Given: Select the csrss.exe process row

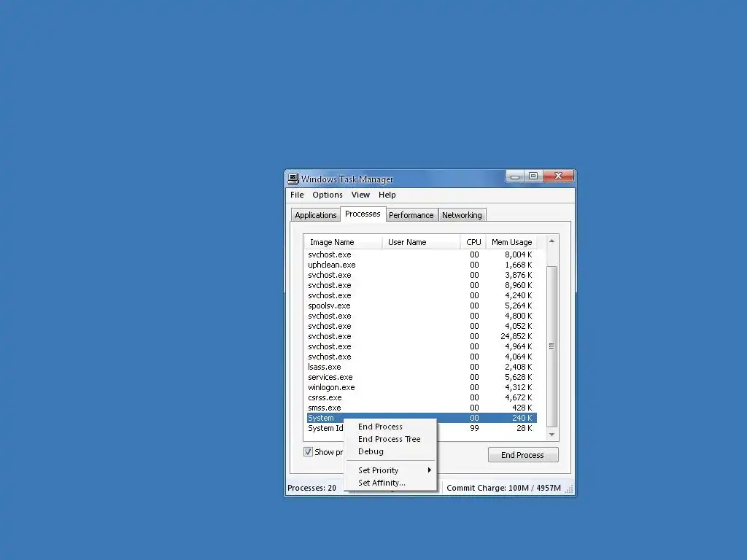Looking at the screenshot, I should click(421, 397).
